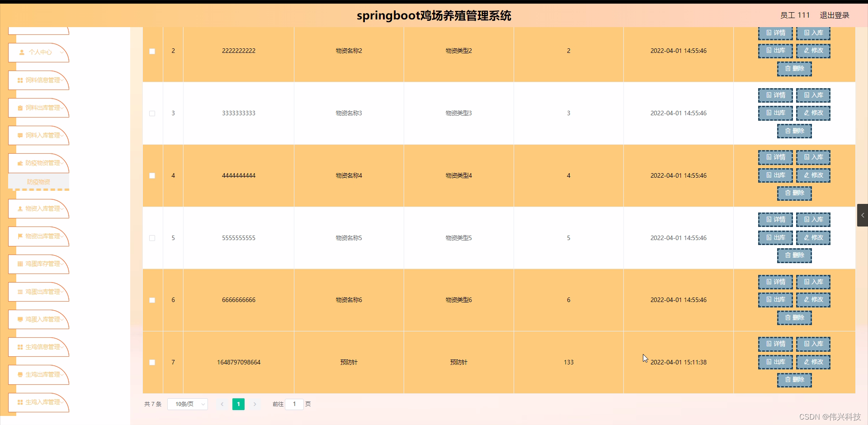Click 详情 button for 预防针 row
Screen dimensions: 868x425
pyautogui.click(x=775, y=344)
